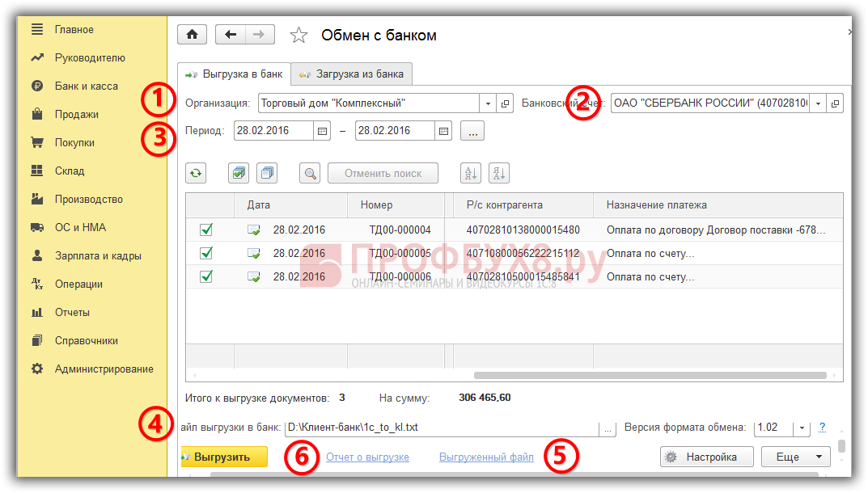
Task: Open calendar for the period start date
Action: [322, 130]
